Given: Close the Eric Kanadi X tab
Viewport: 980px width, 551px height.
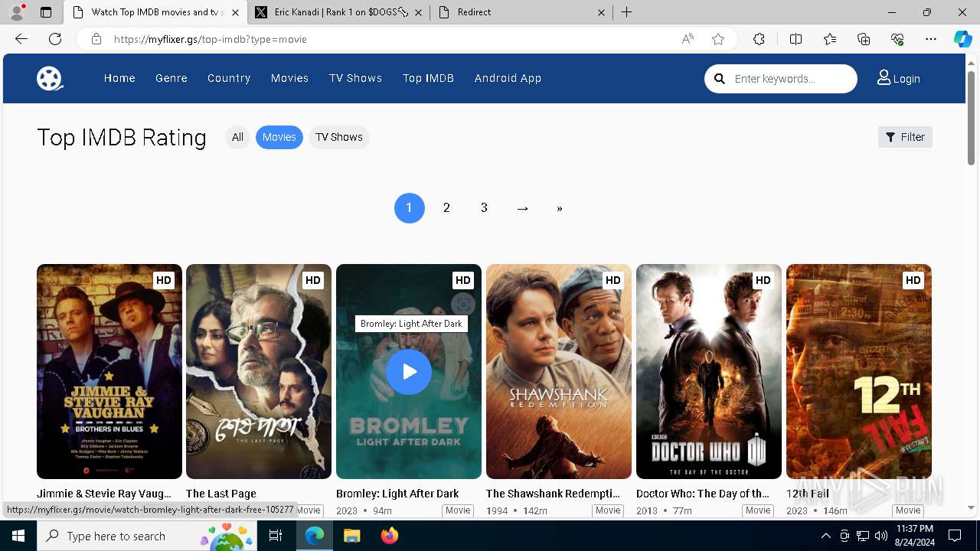Looking at the screenshot, I should click(x=417, y=12).
